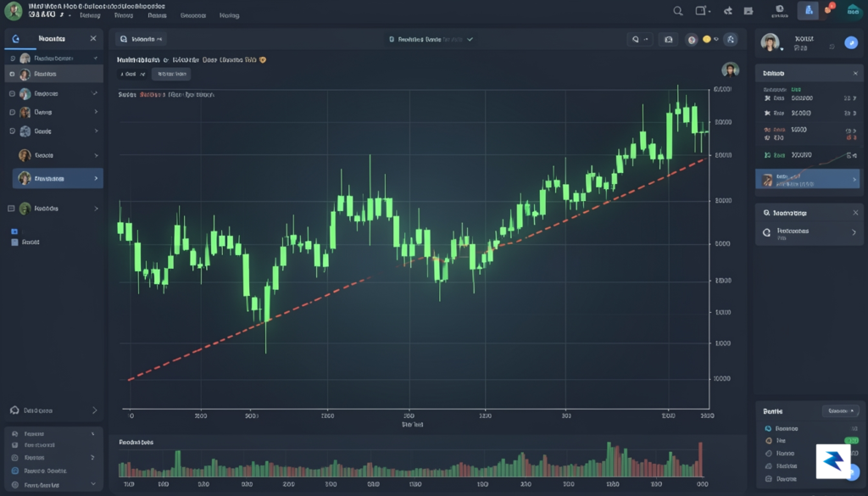
Task: Click the green avatar logo at top left
Action: [13, 10]
